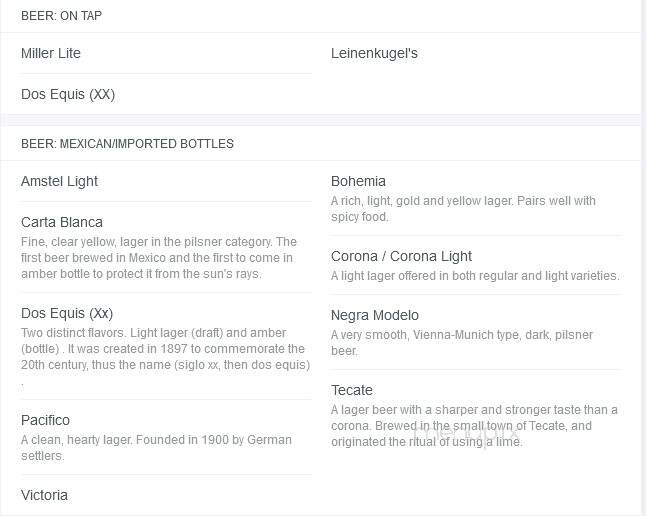Select the Miller Lite tap beer
This screenshot has height=516, width=646.
(51, 53)
